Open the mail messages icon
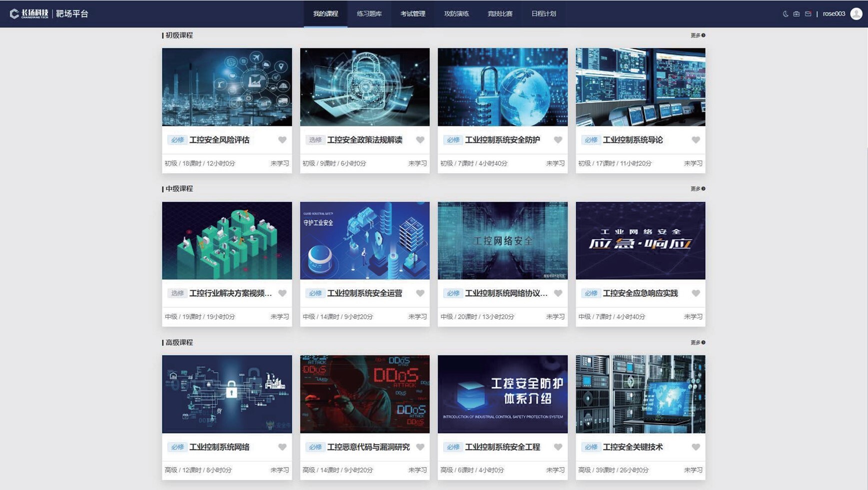The width and height of the screenshot is (868, 490). point(808,14)
